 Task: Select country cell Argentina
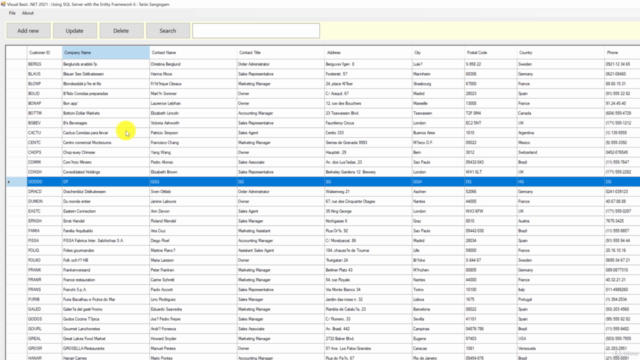(x=561, y=133)
